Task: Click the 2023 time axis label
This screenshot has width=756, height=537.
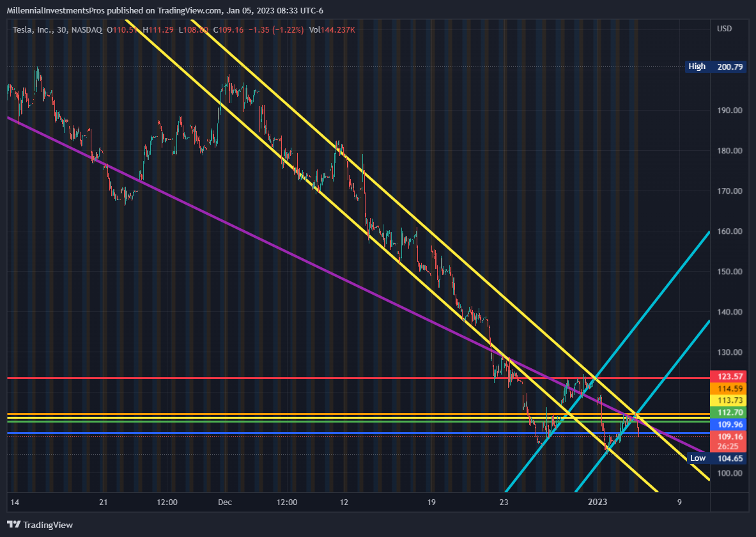Action: pyautogui.click(x=598, y=502)
